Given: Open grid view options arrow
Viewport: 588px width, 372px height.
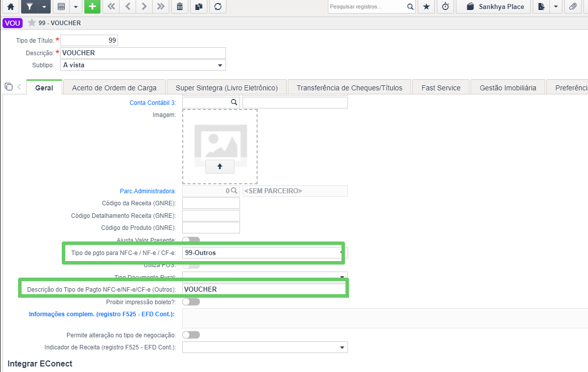Looking at the screenshot, I should tap(76, 7).
